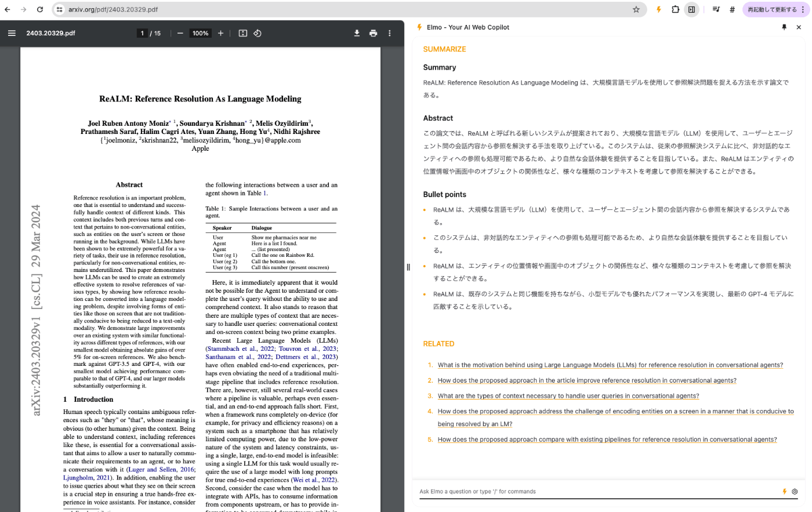The height and width of the screenshot is (512, 812).
Task: Open the PDF viewer sidebar hamburger menu
Action: [x=12, y=33]
